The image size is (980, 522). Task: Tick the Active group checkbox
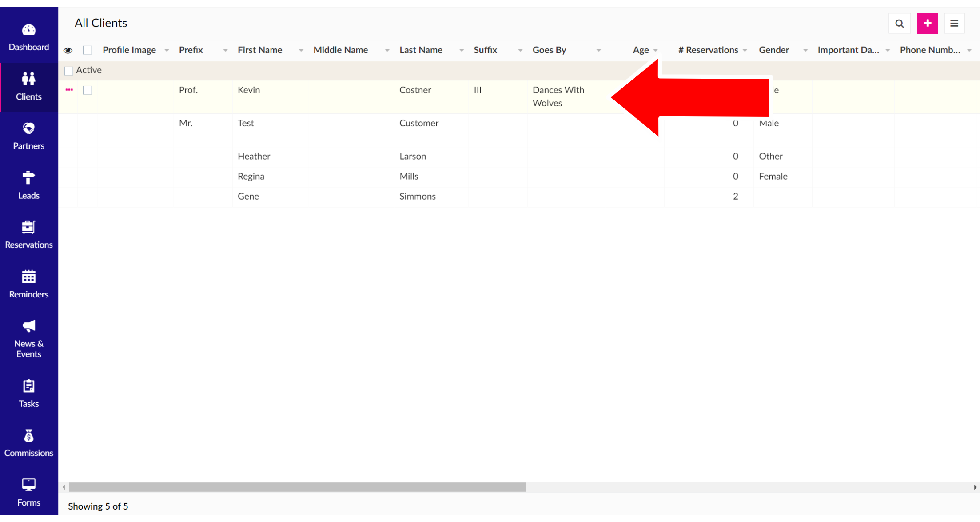point(69,71)
